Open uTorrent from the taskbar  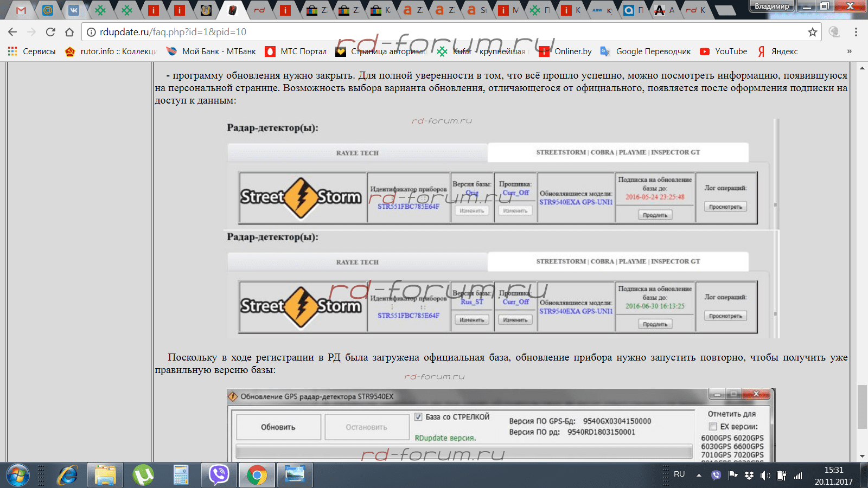tap(143, 476)
